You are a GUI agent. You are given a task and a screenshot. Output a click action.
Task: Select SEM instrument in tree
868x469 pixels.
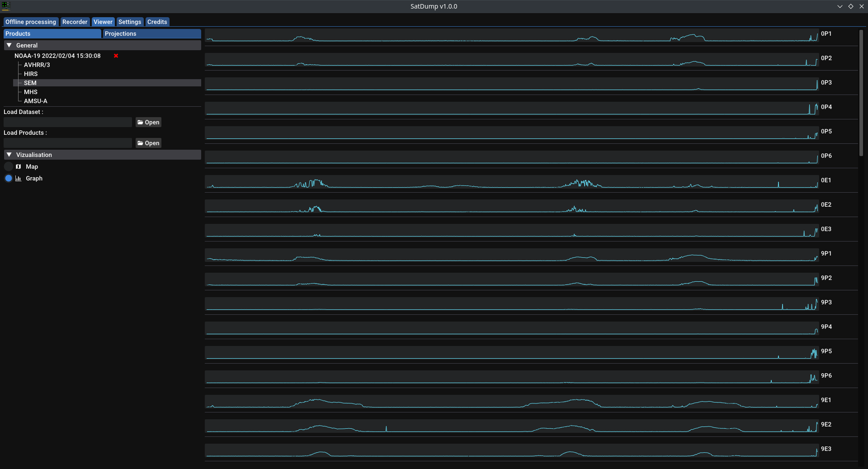[107, 83]
